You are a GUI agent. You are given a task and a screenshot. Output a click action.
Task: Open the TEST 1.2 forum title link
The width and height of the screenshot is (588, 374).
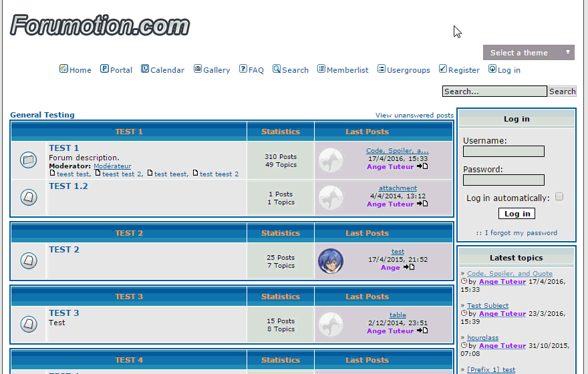click(x=68, y=186)
